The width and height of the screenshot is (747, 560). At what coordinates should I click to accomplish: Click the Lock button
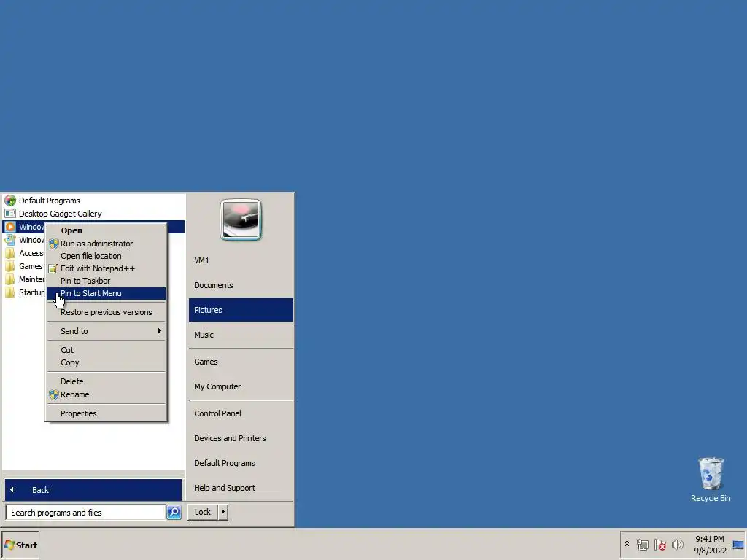point(203,512)
